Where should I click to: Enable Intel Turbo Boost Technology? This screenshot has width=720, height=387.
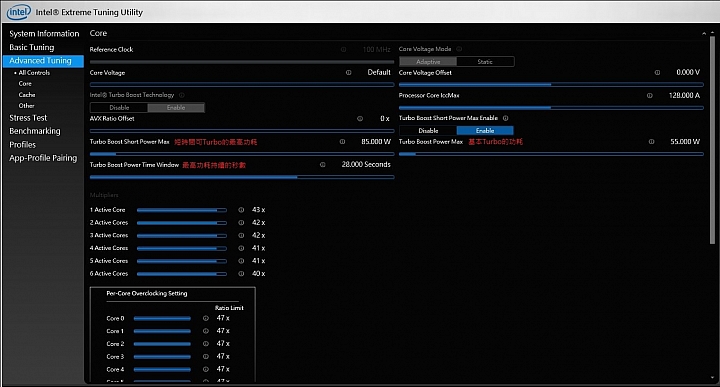pyautogui.click(x=176, y=107)
